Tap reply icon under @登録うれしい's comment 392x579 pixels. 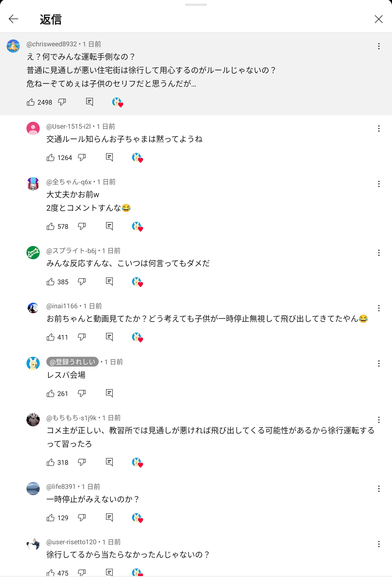(109, 393)
